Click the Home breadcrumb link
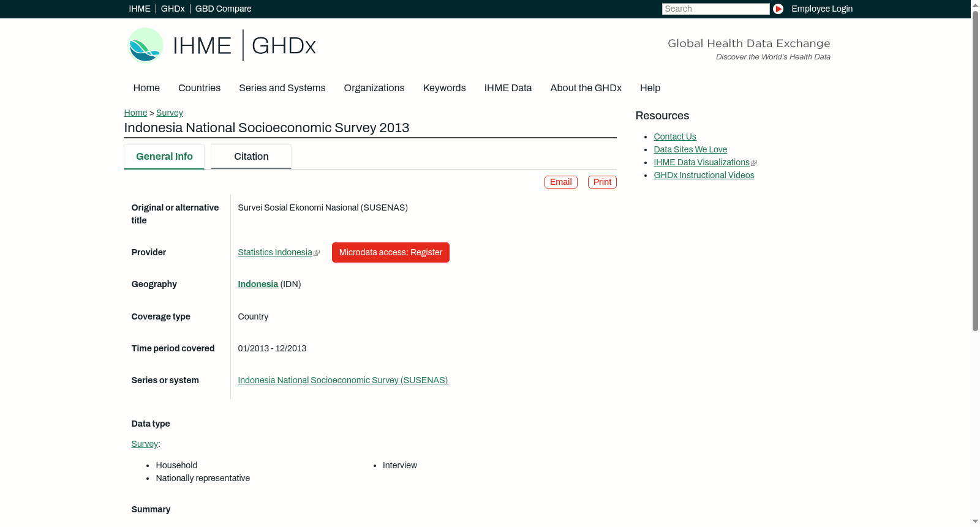Screen dimensions: 980x527 [135, 113]
